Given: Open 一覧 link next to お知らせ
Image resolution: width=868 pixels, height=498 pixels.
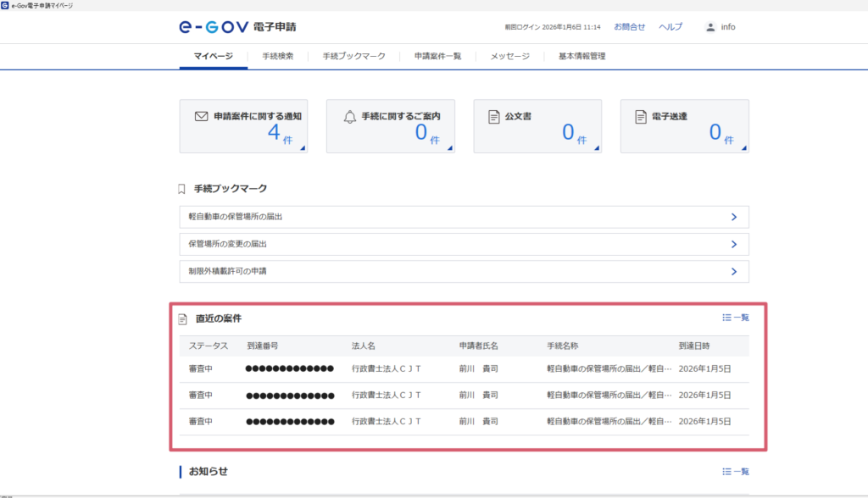Looking at the screenshot, I should click(735, 471).
